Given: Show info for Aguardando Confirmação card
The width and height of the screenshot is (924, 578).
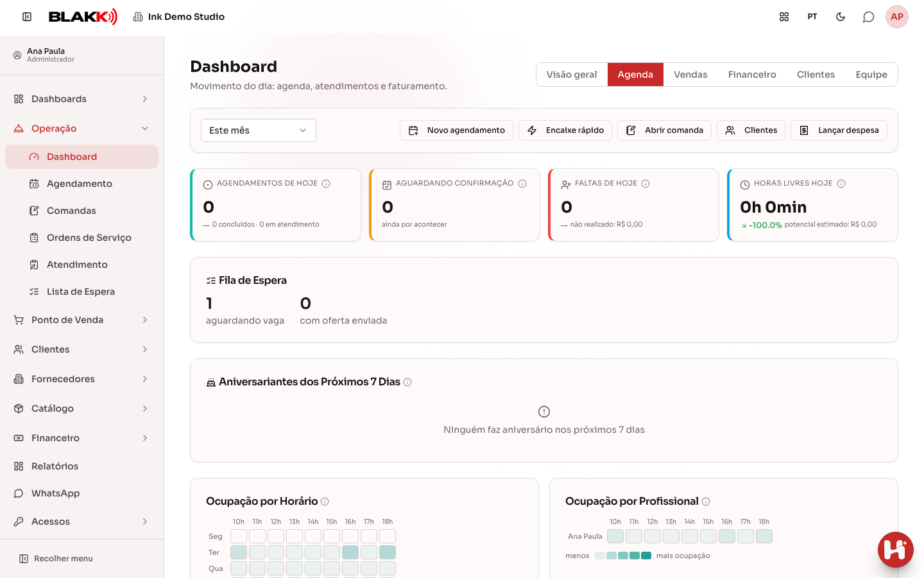Looking at the screenshot, I should tap(522, 184).
